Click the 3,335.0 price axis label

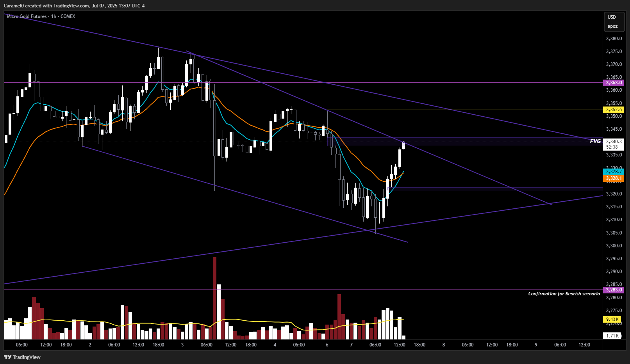tap(614, 155)
